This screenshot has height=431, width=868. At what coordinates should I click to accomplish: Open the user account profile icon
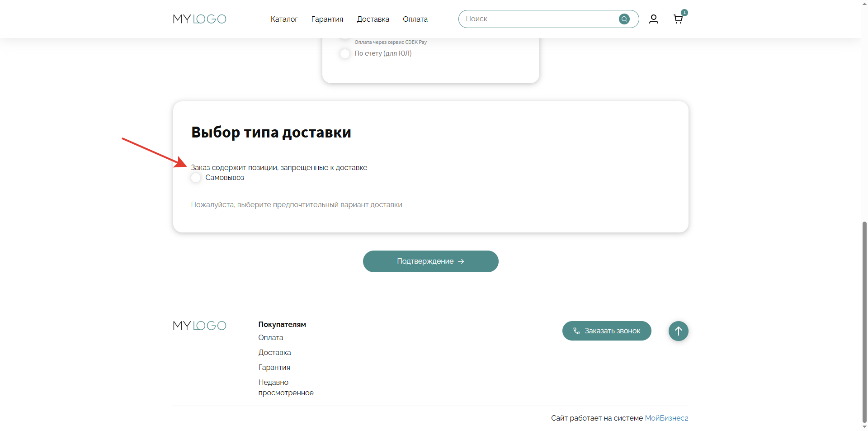[x=653, y=19]
